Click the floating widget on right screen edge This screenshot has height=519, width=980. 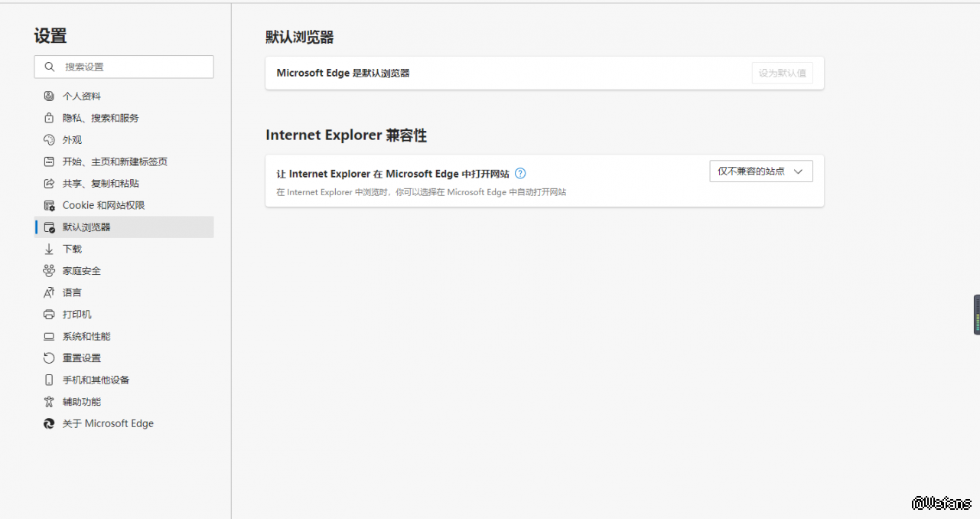[976, 314]
